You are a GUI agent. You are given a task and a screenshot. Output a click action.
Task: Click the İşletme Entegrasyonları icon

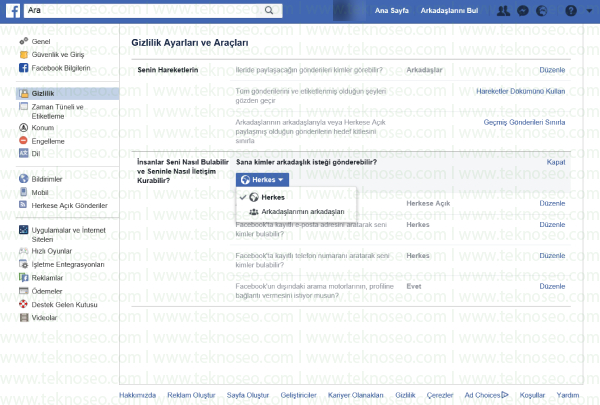click(x=24, y=264)
